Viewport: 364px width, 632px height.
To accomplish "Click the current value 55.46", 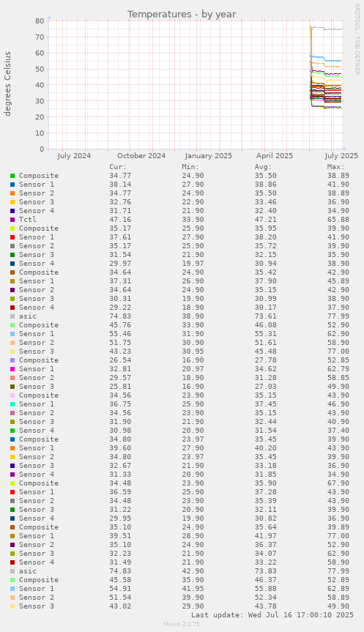I will click(x=120, y=334).
